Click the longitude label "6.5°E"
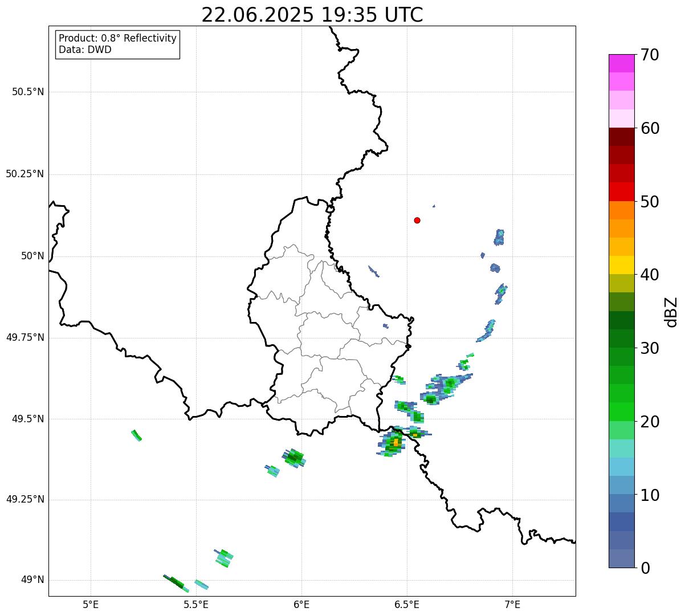 [x=407, y=604]
